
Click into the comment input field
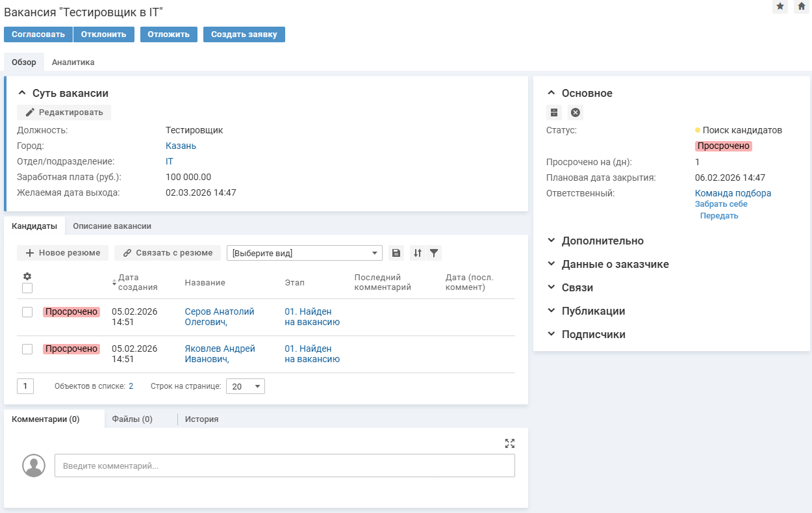285,466
